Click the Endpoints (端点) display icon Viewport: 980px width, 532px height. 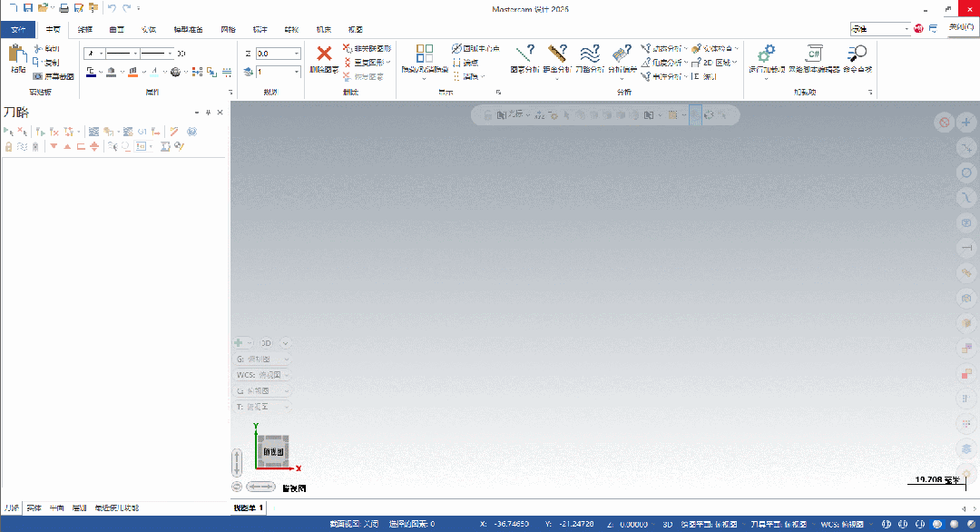(456, 63)
